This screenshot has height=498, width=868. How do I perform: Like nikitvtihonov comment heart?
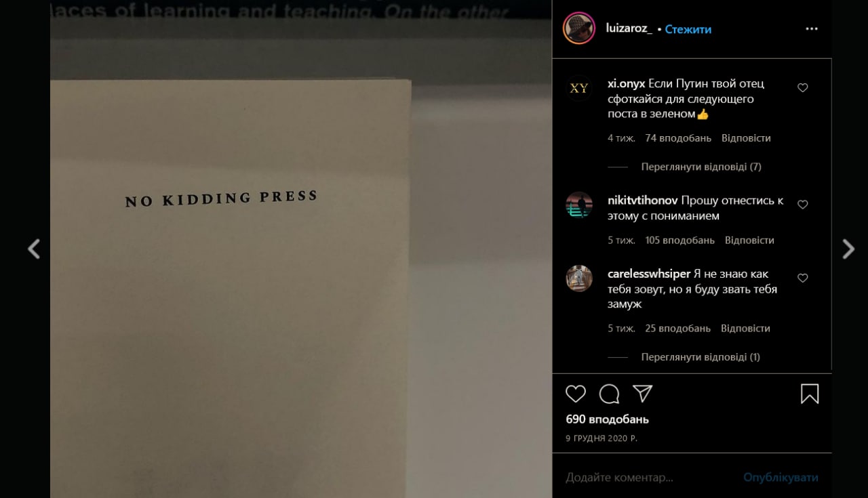coord(802,204)
